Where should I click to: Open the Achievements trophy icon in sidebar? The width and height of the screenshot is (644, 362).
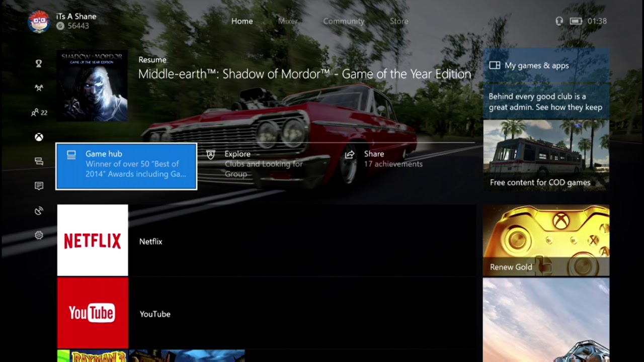[39, 63]
